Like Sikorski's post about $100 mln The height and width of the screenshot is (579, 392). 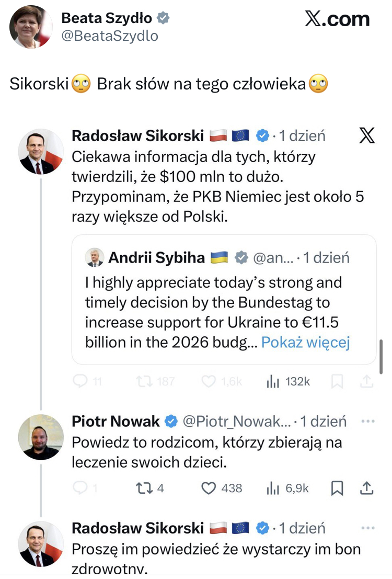coord(209,382)
